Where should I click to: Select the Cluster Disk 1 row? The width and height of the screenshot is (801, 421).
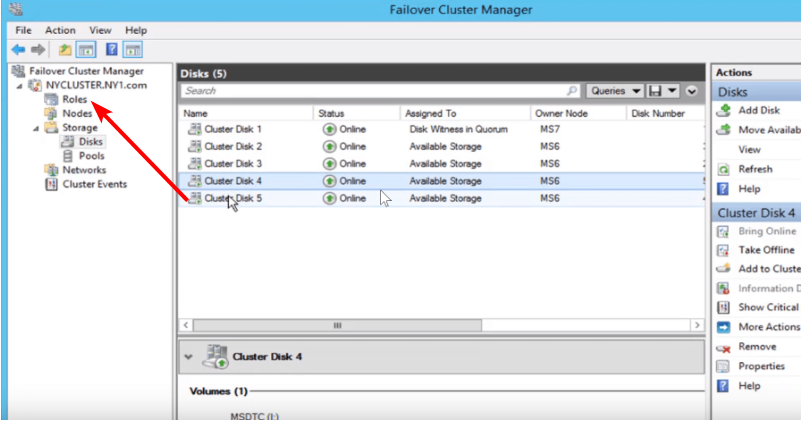coord(442,129)
